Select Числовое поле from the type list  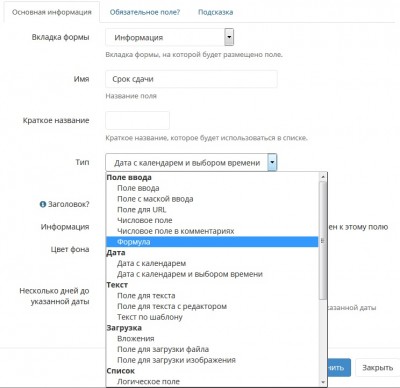pyautogui.click(x=145, y=220)
